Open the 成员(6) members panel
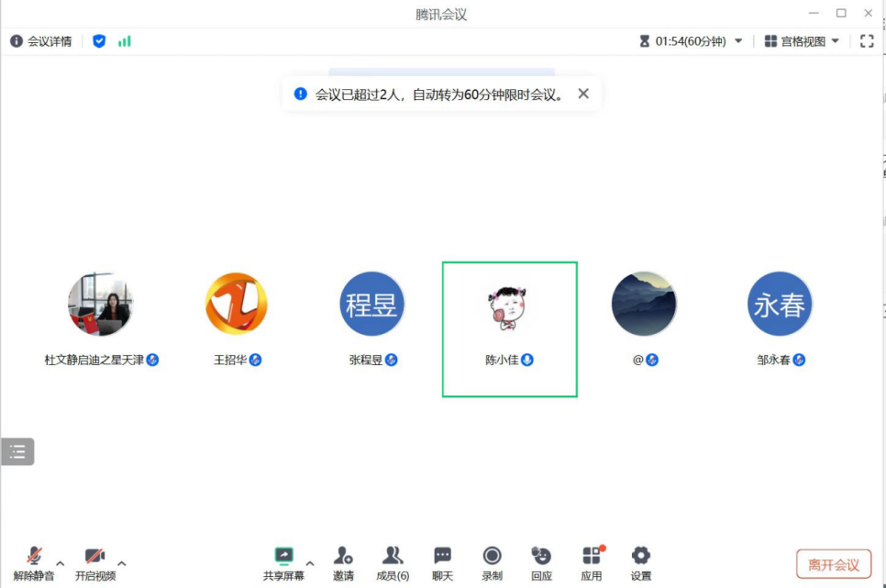Image resolution: width=886 pixels, height=588 pixels. pyautogui.click(x=393, y=563)
